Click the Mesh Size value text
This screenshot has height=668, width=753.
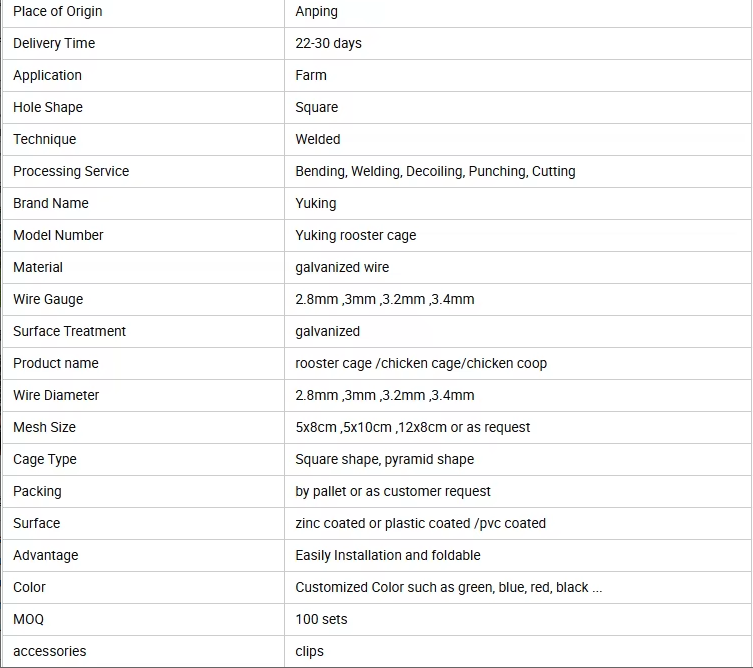[x=413, y=427]
